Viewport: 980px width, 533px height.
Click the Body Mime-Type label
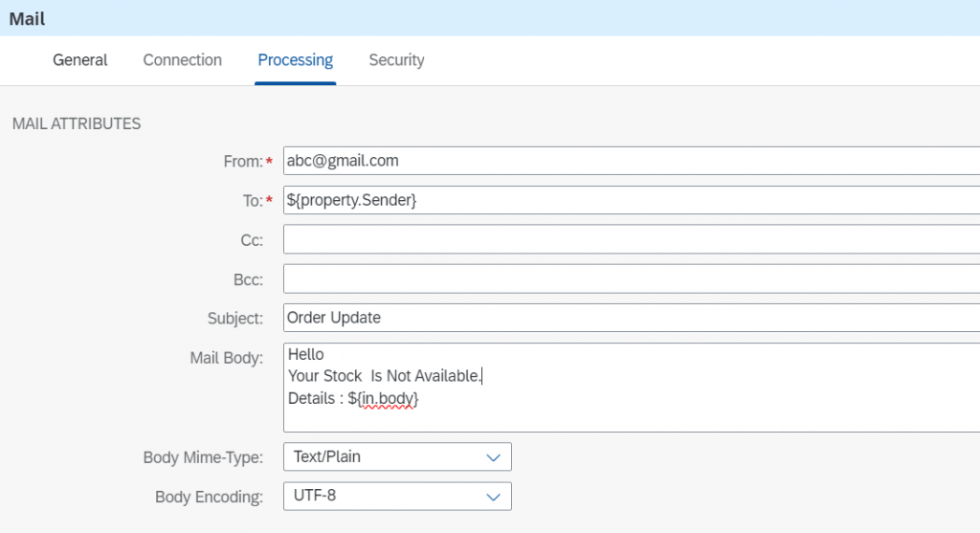[x=203, y=457]
